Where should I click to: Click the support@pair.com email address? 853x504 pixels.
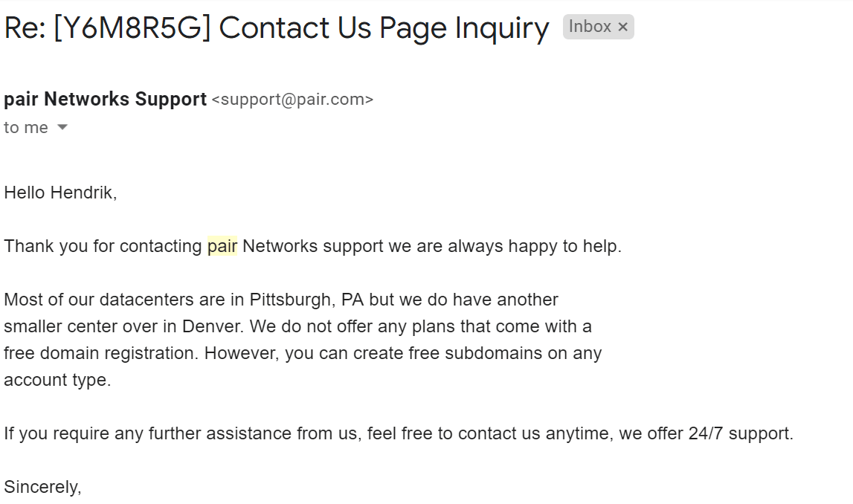point(292,100)
